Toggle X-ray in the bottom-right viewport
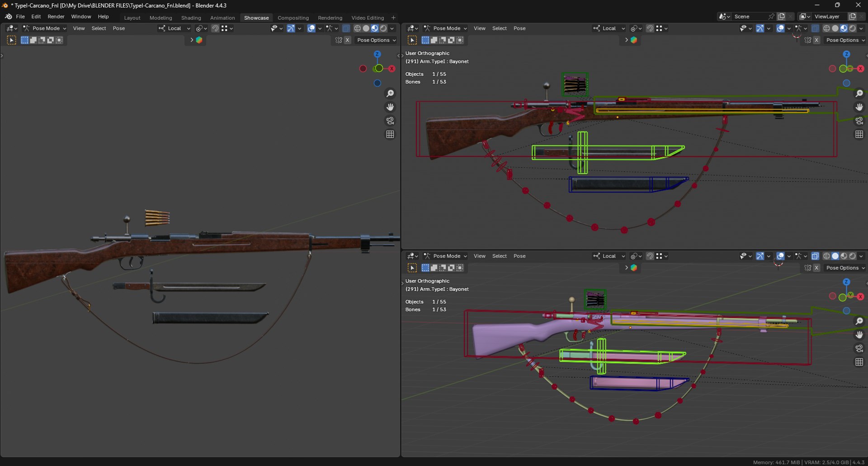Screen dimensions: 868x466 [x=815, y=256]
